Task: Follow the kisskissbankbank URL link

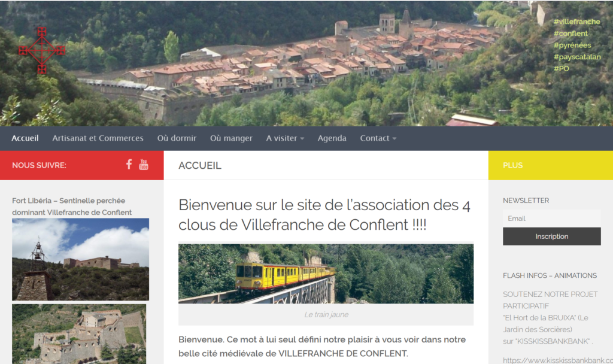Action: point(558,360)
